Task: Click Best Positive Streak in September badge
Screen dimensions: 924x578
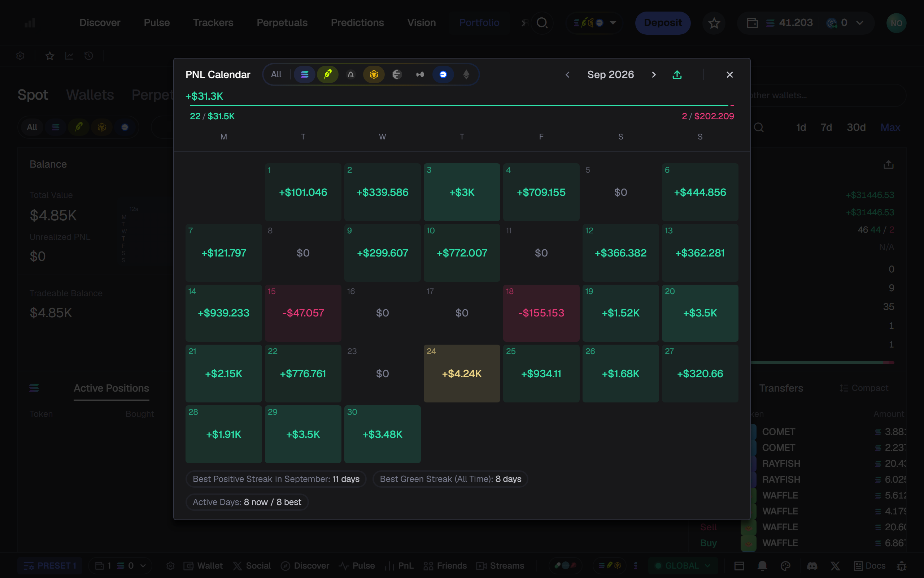Action: (x=276, y=479)
